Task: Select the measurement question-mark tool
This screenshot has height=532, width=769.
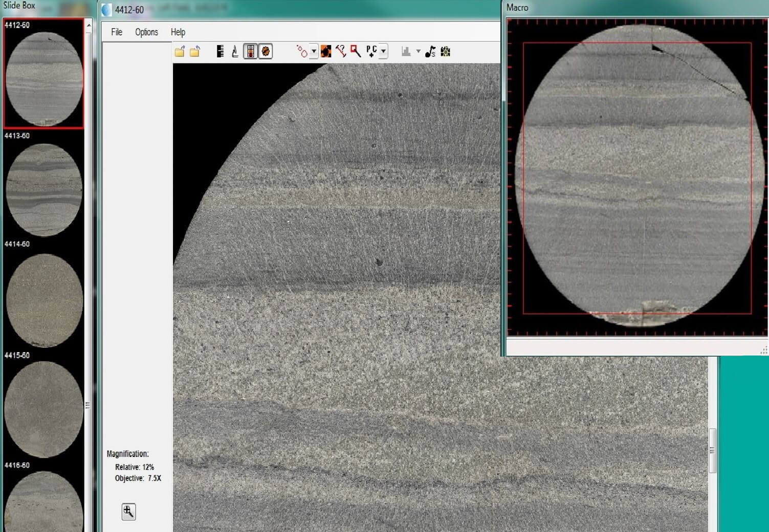Action: (341, 52)
